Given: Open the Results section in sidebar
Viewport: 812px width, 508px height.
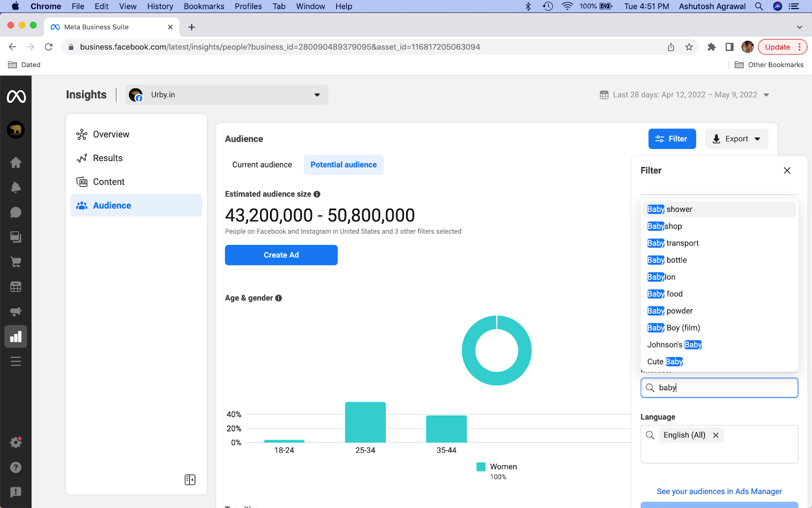Looking at the screenshot, I should 108,158.
